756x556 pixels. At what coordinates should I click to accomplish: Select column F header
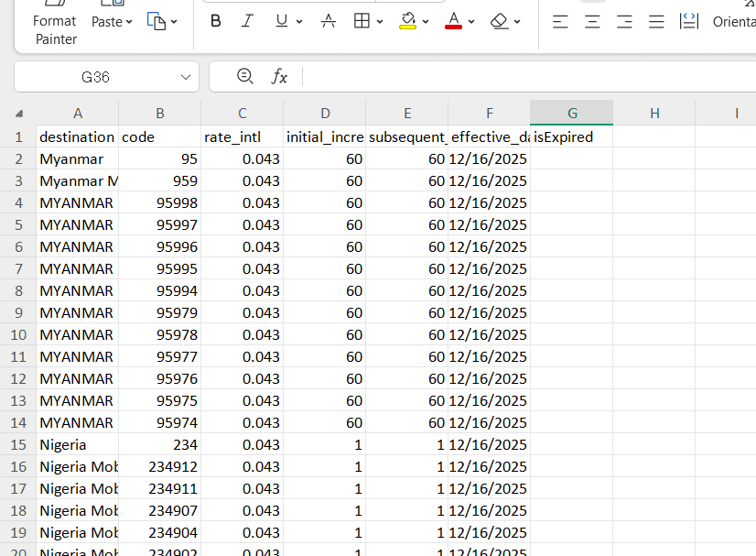(x=490, y=114)
